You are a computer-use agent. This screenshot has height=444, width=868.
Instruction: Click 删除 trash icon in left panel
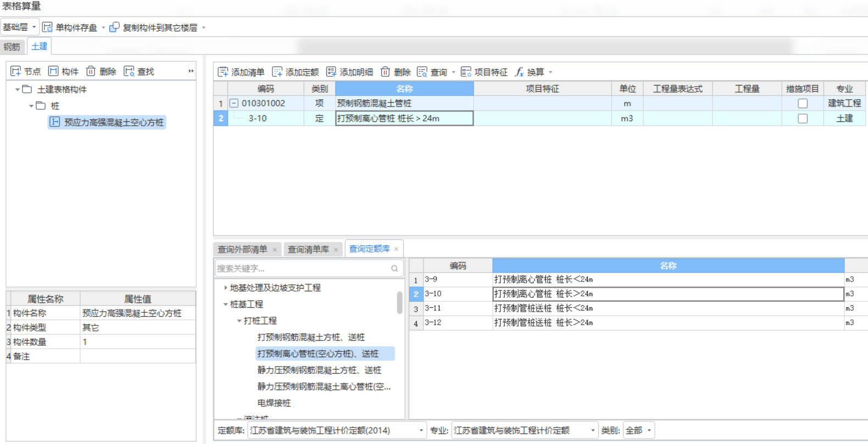click(91, 71)
